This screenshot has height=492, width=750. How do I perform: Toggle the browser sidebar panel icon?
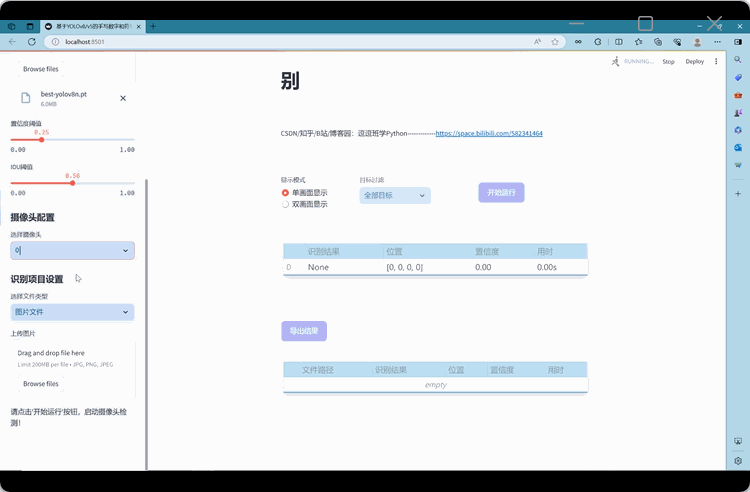[738, 42]
